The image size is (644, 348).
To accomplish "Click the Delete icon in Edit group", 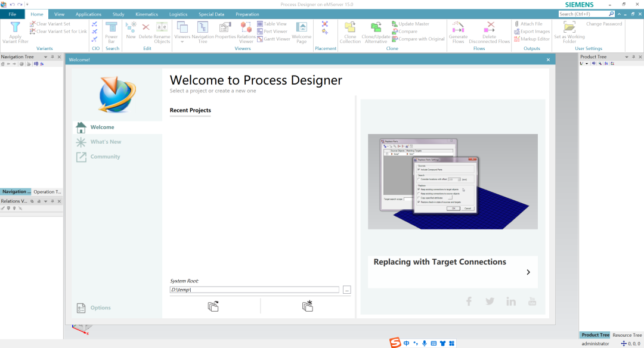I will (145, 27).
